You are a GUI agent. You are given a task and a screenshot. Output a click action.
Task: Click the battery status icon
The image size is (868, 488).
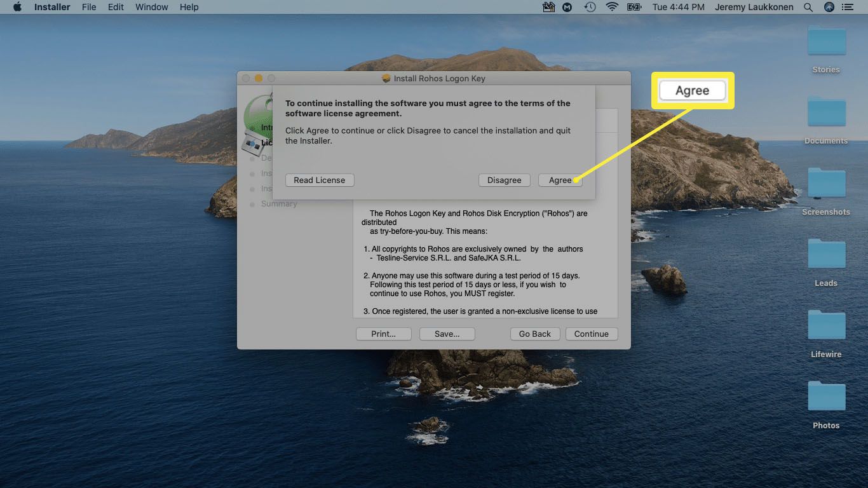tap(634, 7)
